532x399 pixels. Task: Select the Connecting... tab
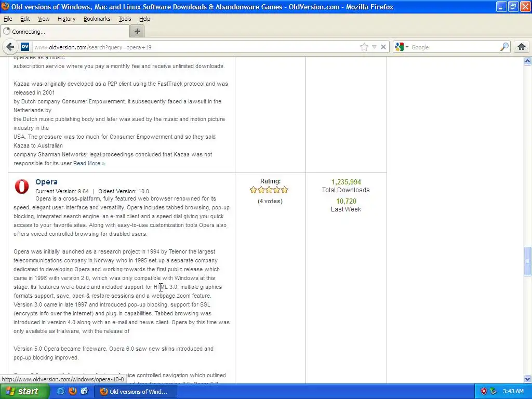[x=64, y=32]
